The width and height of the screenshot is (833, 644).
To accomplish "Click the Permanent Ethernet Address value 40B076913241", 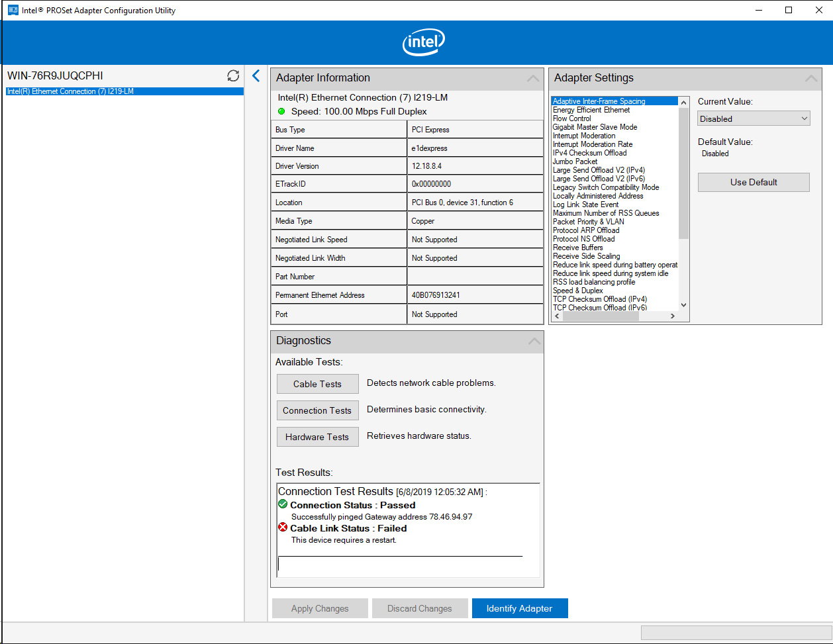I will (x=436, y=295).
